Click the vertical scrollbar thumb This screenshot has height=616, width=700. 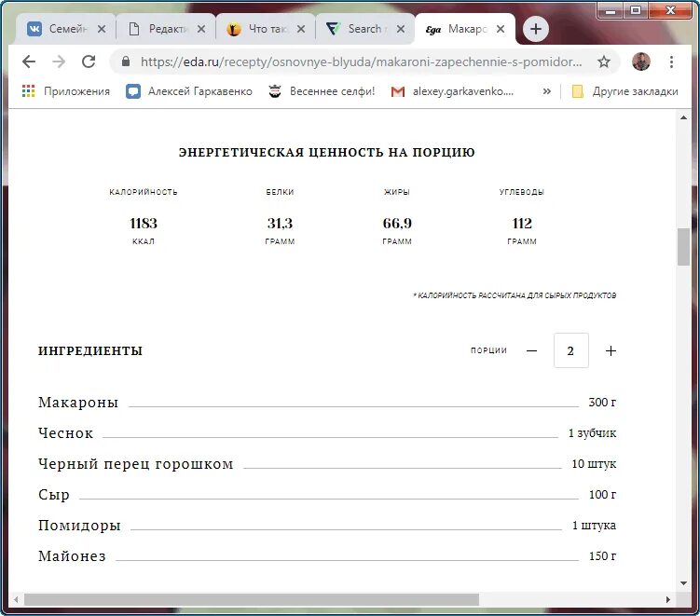coord(683,247)
